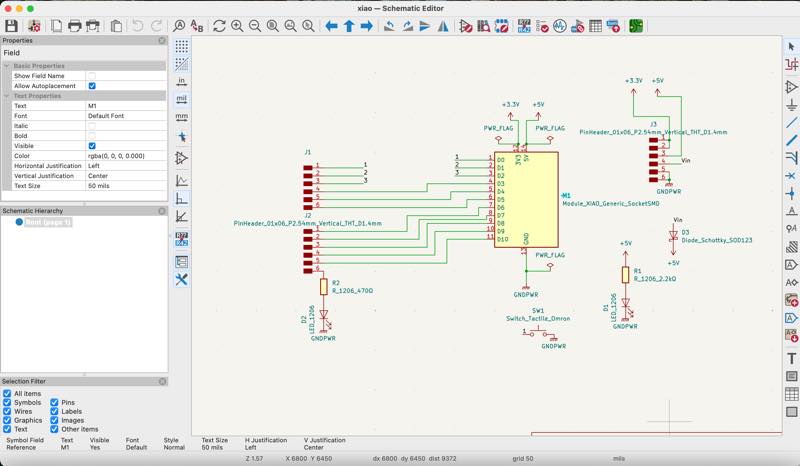Check the Show Field Name checkbox
Screen dimensions: 800x466
tap(92, 76)
